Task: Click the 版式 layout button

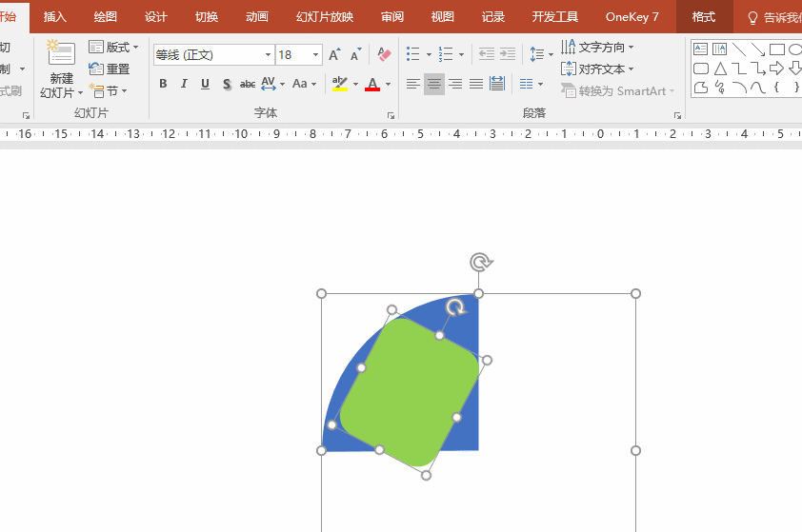Action: click(113, 47)
